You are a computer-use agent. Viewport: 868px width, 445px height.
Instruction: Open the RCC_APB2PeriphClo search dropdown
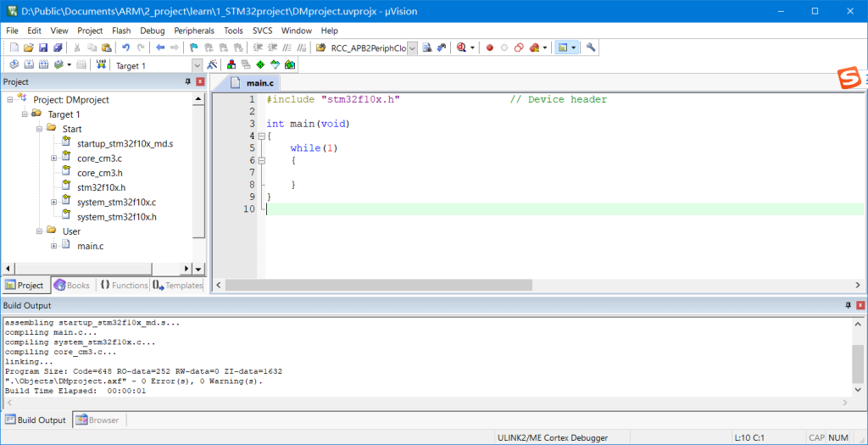pyautogui.click(x=413, y=48)
